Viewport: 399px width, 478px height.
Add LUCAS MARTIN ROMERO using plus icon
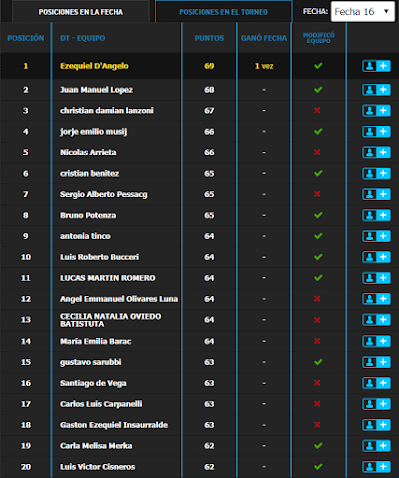pyautogui.click(x=376, y=278)
